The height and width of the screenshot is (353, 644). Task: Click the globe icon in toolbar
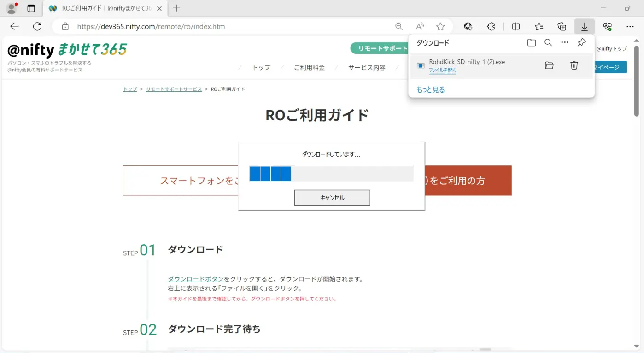pyautogui.click(x=468, y=26)
